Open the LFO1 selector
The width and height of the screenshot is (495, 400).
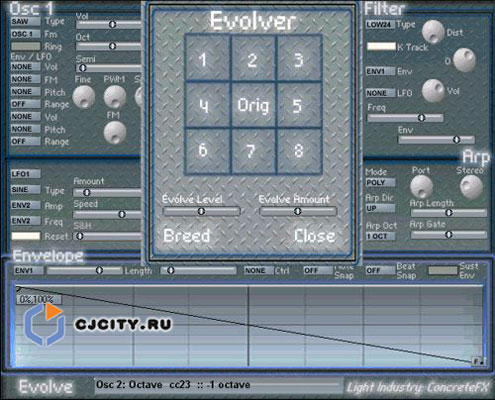26,174
